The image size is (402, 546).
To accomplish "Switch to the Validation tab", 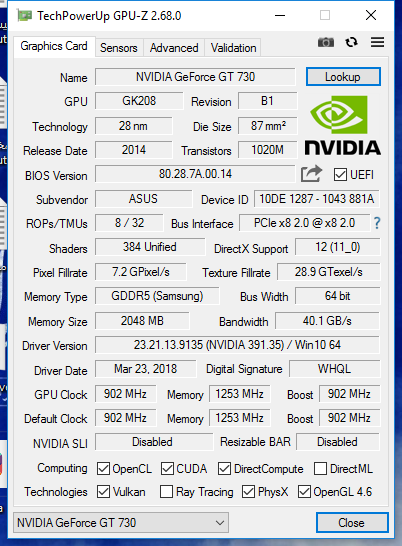I will click(233, 48).
